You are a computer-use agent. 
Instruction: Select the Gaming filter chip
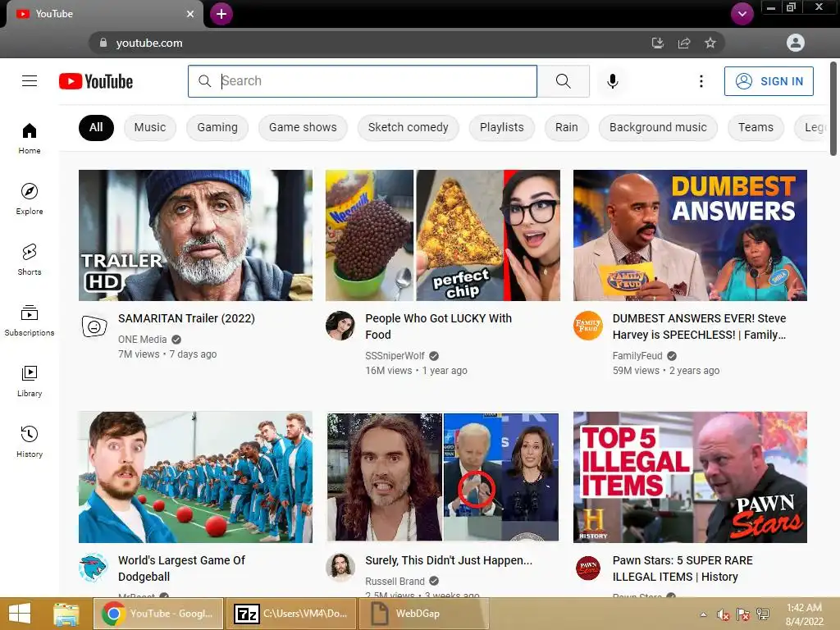click(x=217, y=127)
